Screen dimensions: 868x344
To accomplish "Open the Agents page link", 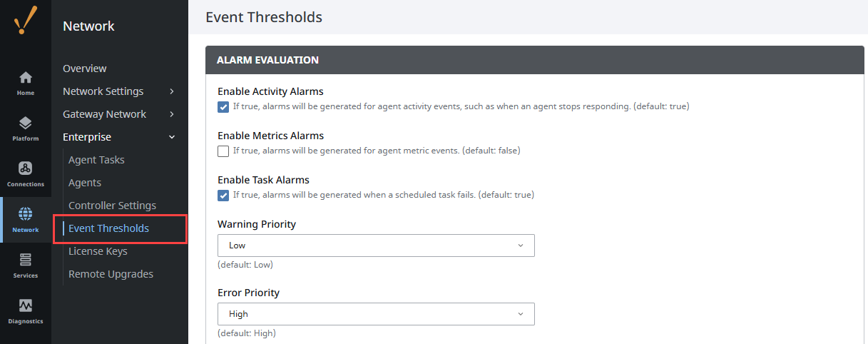I will pos(85,183).
